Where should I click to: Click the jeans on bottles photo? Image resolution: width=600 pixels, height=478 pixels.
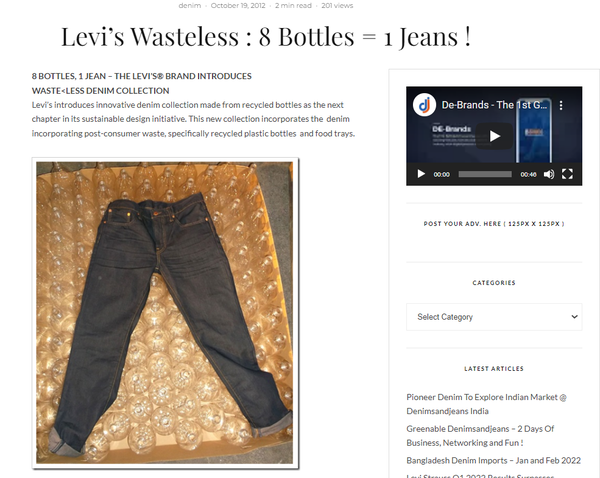pos(165,313)
